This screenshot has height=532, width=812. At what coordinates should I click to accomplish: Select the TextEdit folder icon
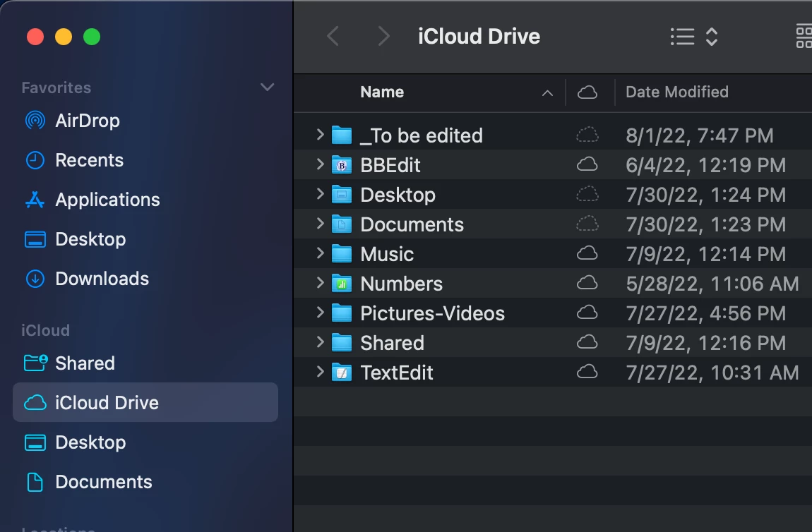(342, 372)
